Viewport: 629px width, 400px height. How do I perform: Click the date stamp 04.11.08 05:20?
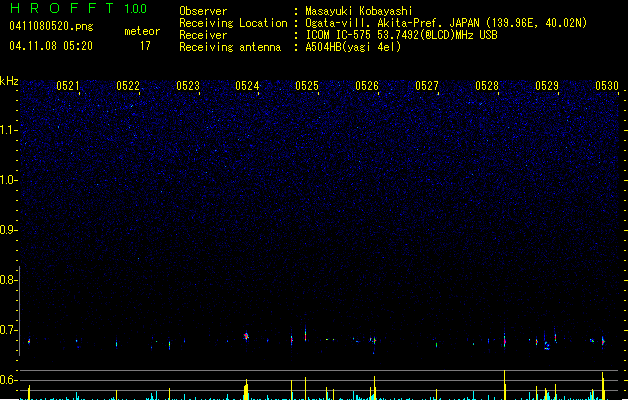coord(51,46)
